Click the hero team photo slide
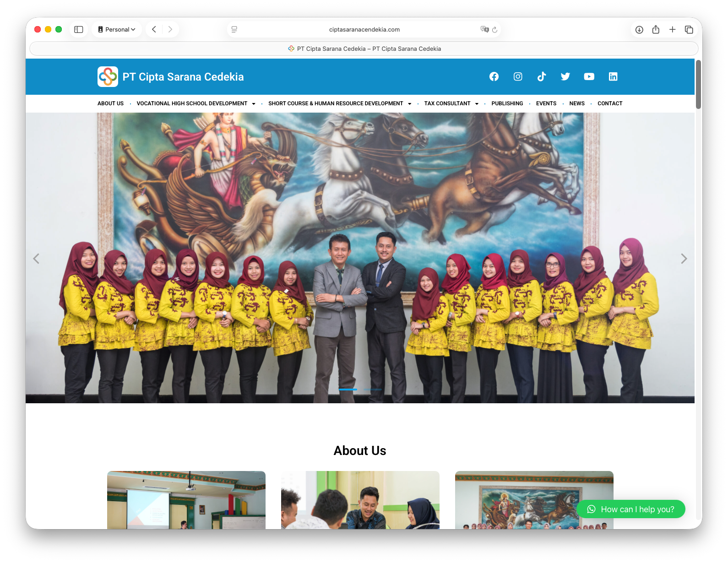Image resolution: width=728 pixels, height=563 pixels. [360, 258]
